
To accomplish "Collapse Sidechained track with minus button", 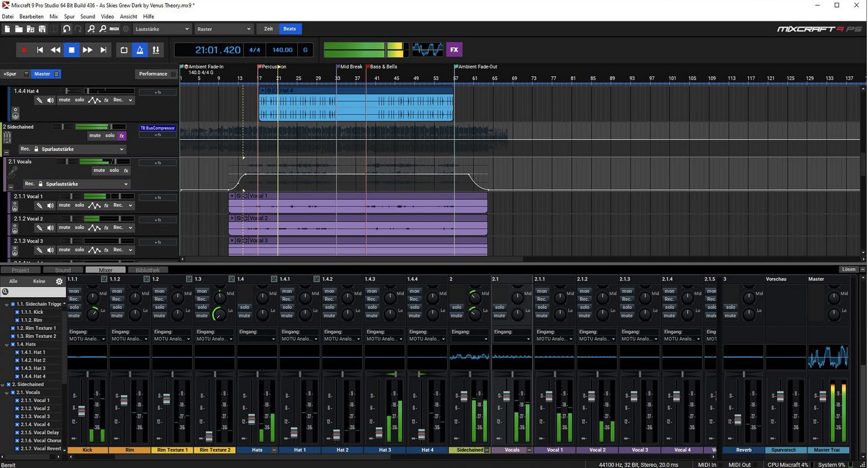I will pyautogui.click(x=6, y=152).
